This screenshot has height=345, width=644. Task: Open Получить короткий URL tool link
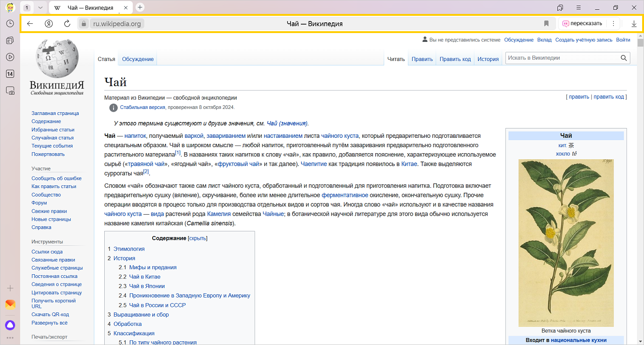pyautogui.click(x=54, y=304)
